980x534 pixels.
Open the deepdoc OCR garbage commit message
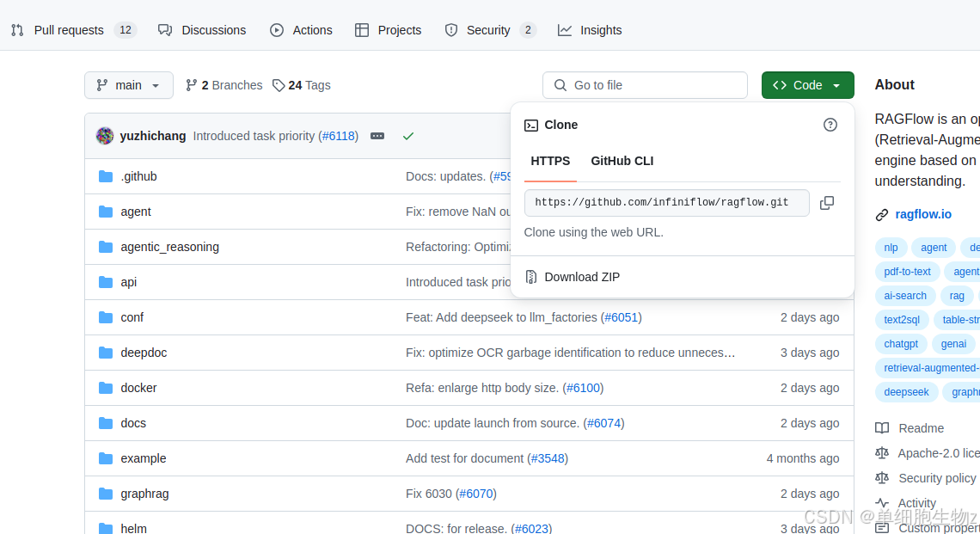[570, 353]
